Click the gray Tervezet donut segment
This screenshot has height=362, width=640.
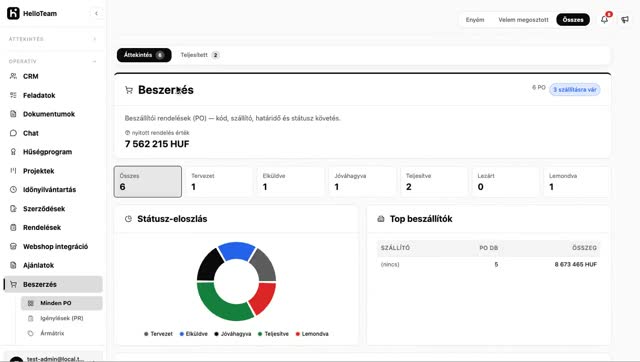click(x=264, y=266)
